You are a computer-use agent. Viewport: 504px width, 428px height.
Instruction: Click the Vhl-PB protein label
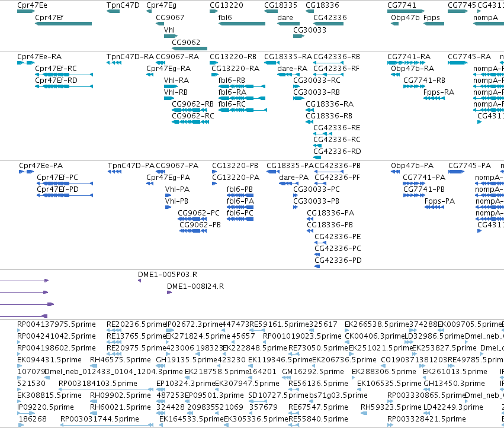(x=176, y=201)
